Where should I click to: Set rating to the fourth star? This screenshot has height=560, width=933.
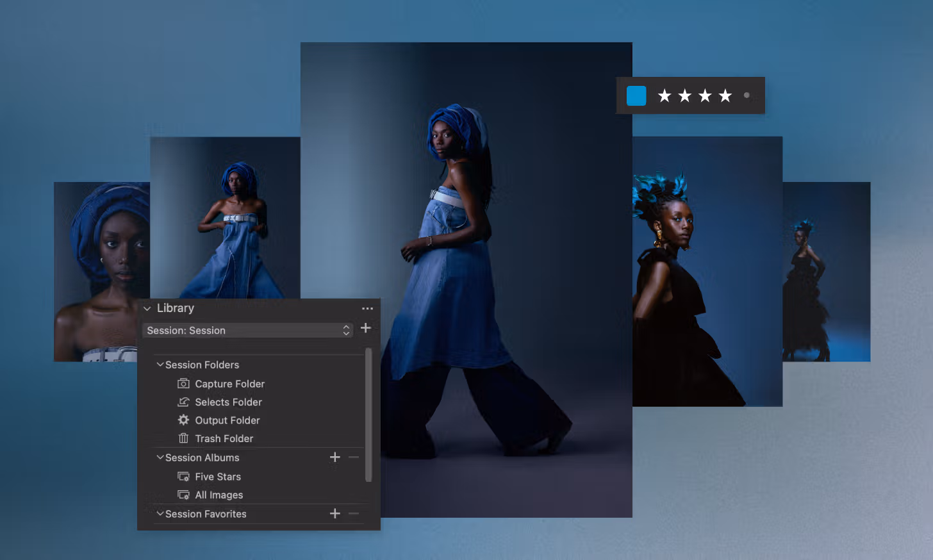point(725,96)
